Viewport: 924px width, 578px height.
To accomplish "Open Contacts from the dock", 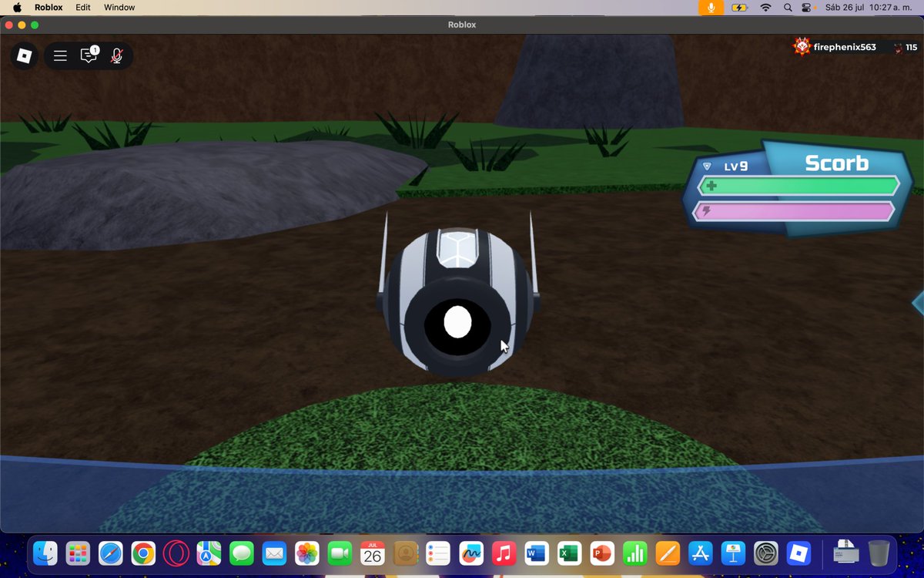I will 405,553.
